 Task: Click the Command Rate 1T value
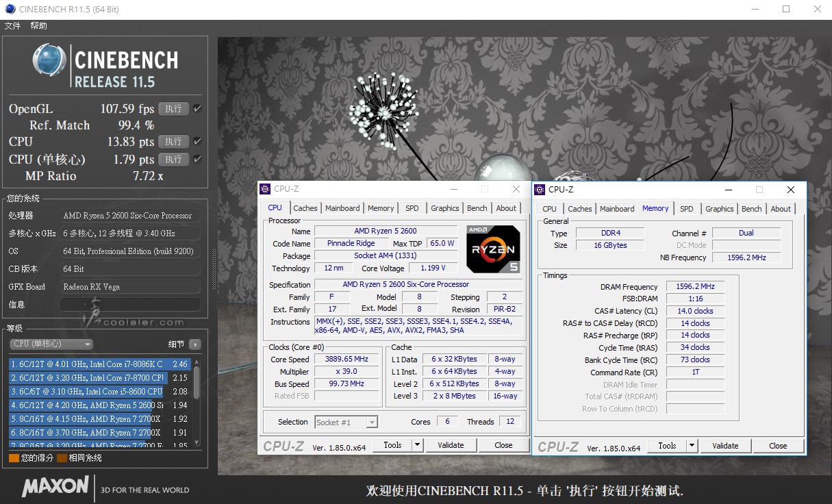point(695,373)
